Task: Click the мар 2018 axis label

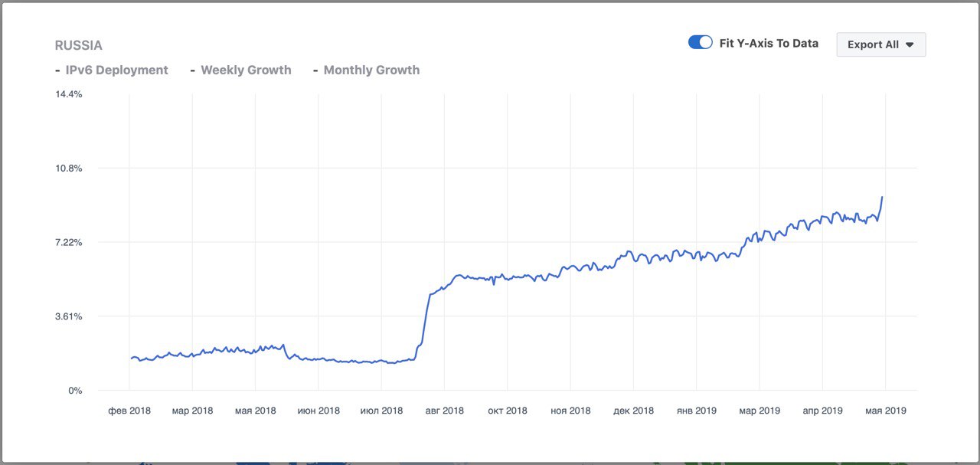Action: [192, 411]
